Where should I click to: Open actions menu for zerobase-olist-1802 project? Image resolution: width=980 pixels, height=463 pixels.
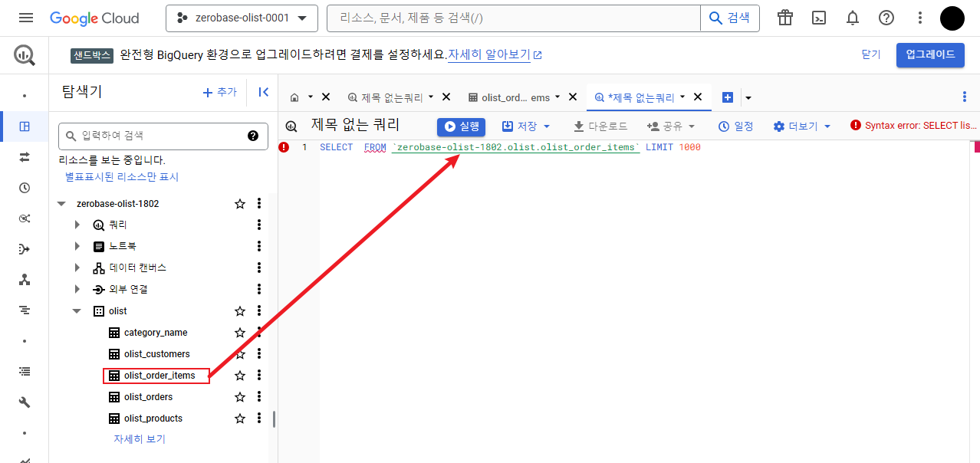click(x=259, y=204)
